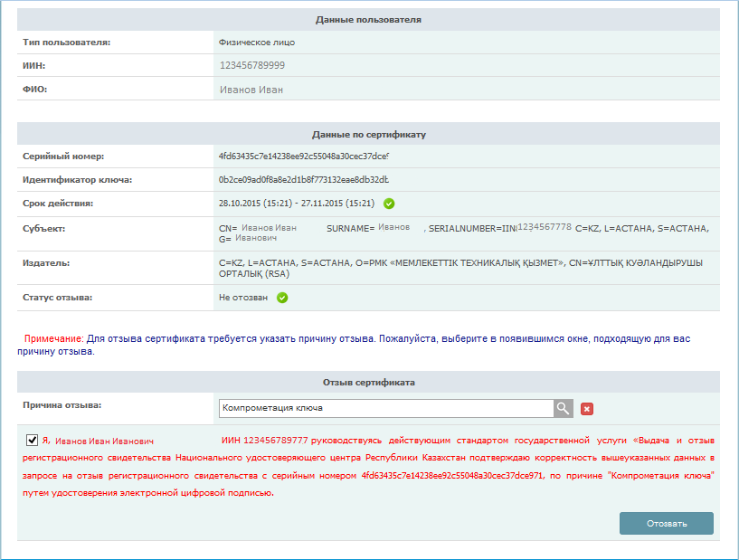This screenshot has width=739, height=560.
Task: Click the ФИО field 'Иванов Иван'
Action: 251,90
